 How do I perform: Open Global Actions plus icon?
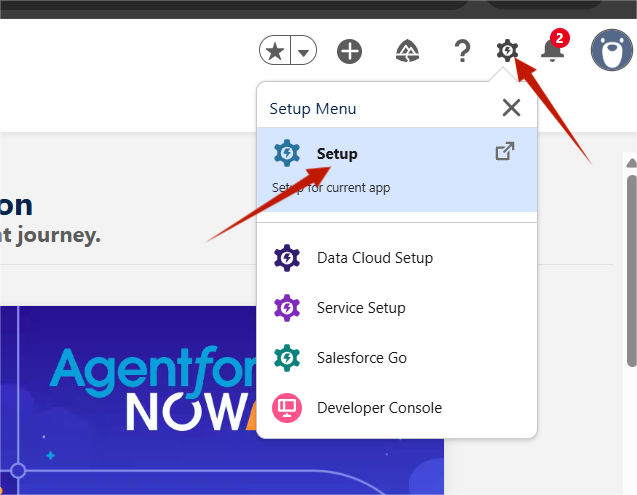349,51
